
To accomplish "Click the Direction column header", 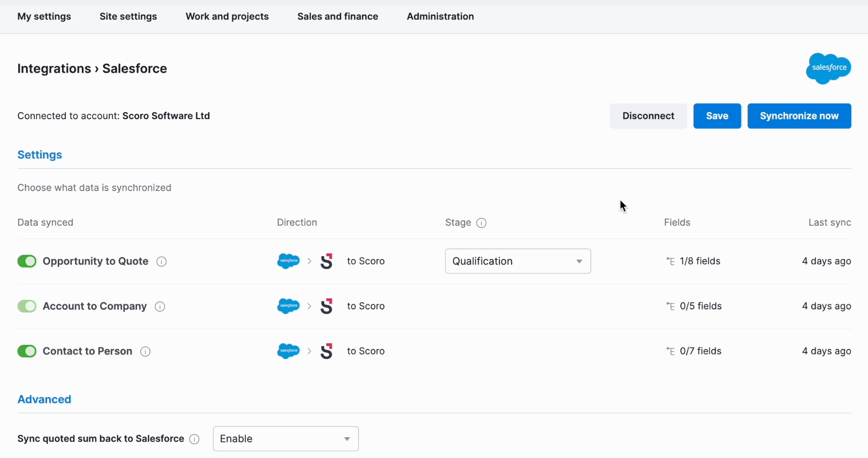I will click(297, 223).
